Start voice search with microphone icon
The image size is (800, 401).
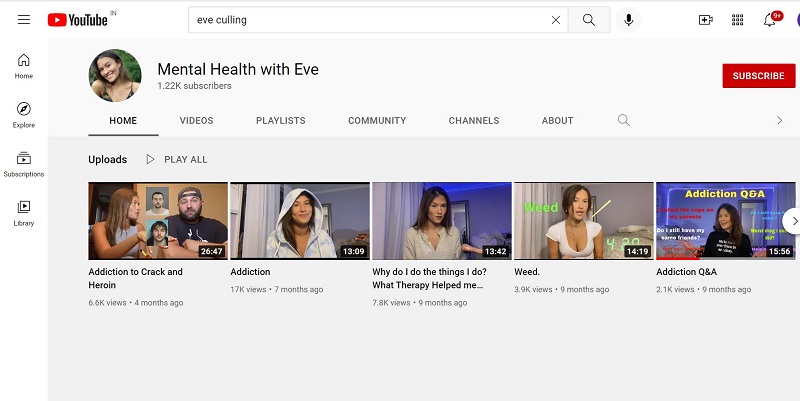(629, 20)
